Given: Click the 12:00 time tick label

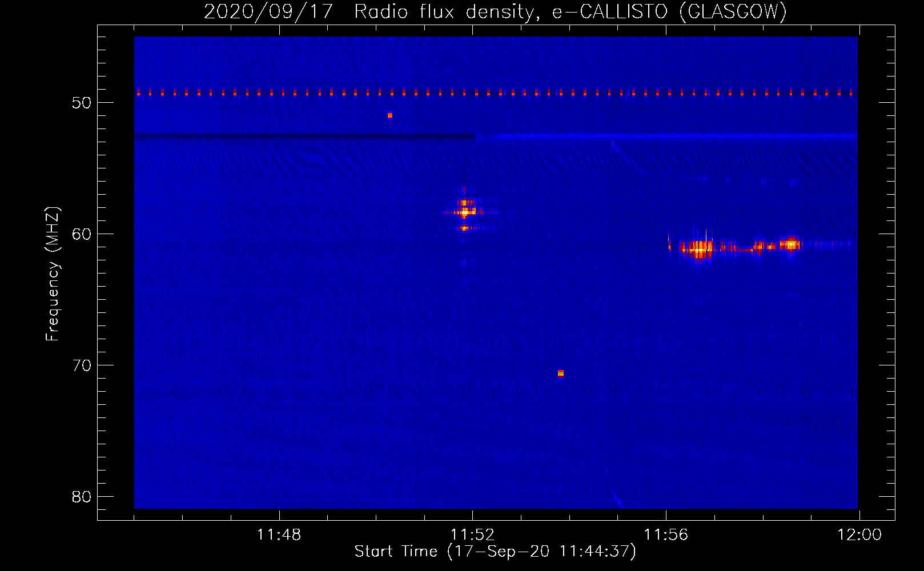Looking at the screenshot, I should [x=859, y=535].
